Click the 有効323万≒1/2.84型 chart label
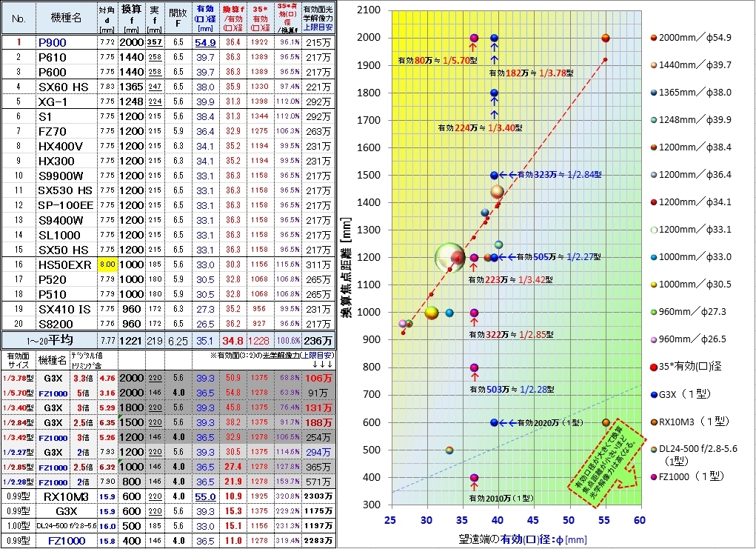The width and height of the screenshot is (756, 549). (559, 175)
